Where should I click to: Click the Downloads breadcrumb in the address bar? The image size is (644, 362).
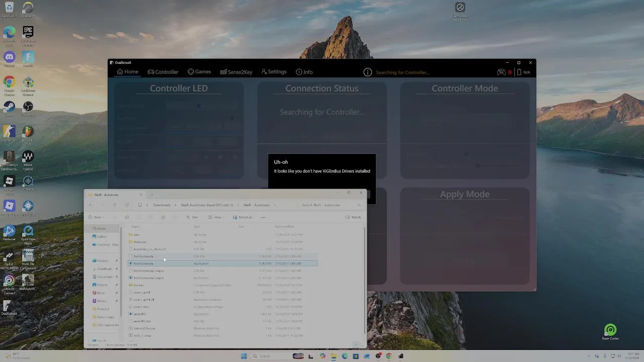pyautogui.click(x=162, y=205)
